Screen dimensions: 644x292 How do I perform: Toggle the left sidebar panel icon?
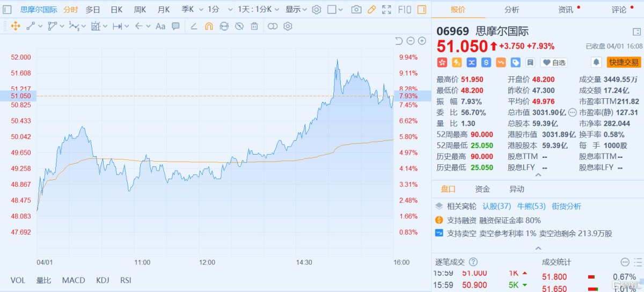click(8, 9)
